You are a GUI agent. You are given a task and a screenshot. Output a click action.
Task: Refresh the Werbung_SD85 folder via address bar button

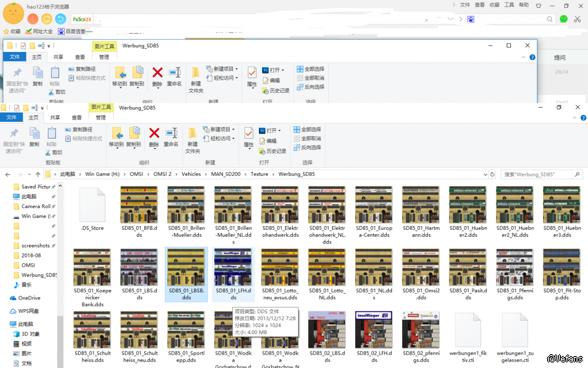tap(493, 175)
